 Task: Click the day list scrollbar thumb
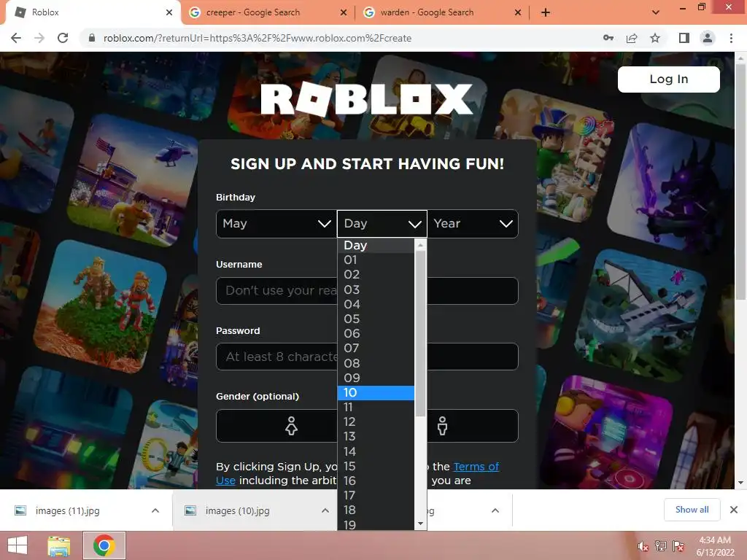(x=420, y=333)
